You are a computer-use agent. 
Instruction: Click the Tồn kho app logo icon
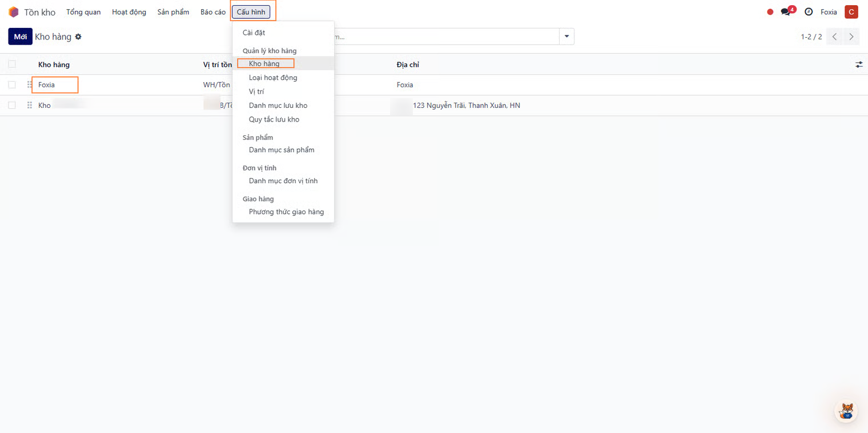(14, 12)
